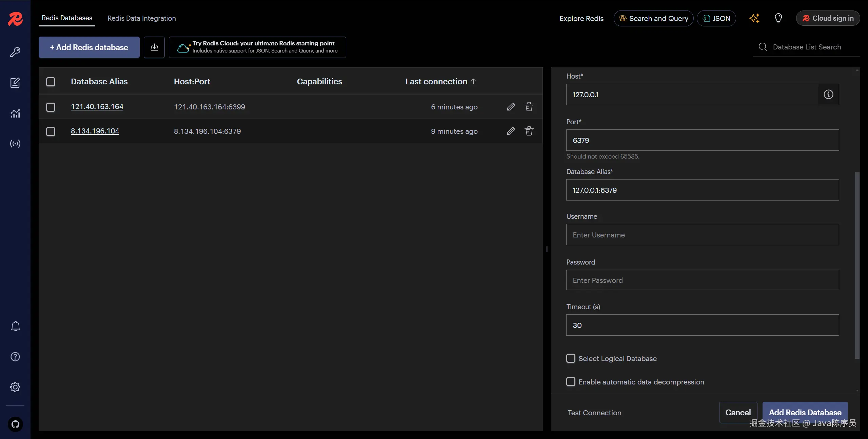The image size is (868, 439).
Task: Open Workbench editor icon in sidebar
Action: point(15,83)
